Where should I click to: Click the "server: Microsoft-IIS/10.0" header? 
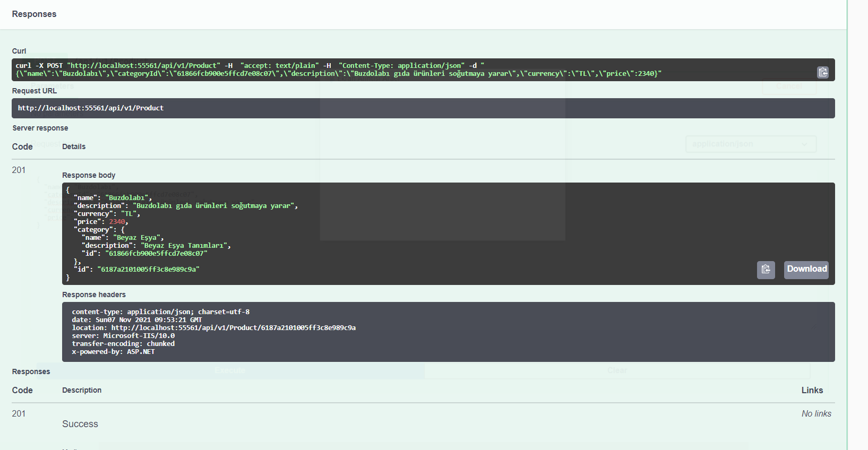123,336
